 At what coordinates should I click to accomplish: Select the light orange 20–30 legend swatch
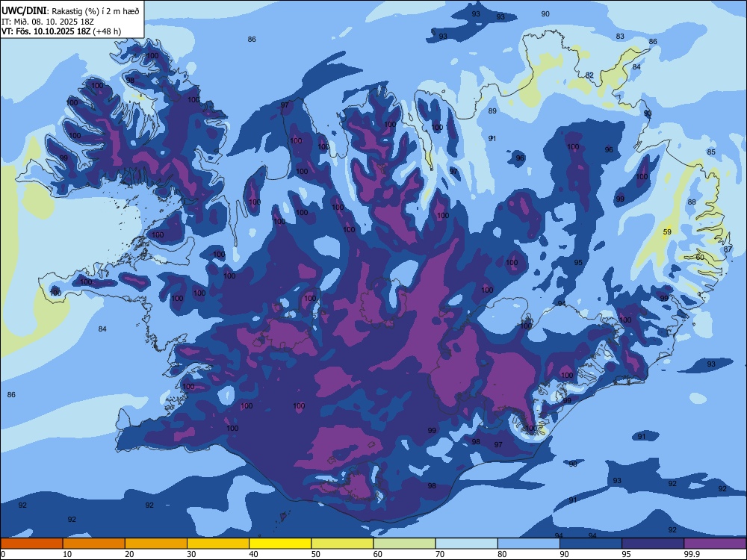coord(156,544)
